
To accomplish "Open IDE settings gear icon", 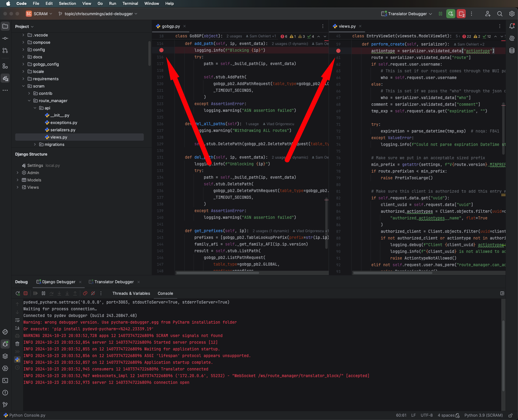I will coord(512,14).
